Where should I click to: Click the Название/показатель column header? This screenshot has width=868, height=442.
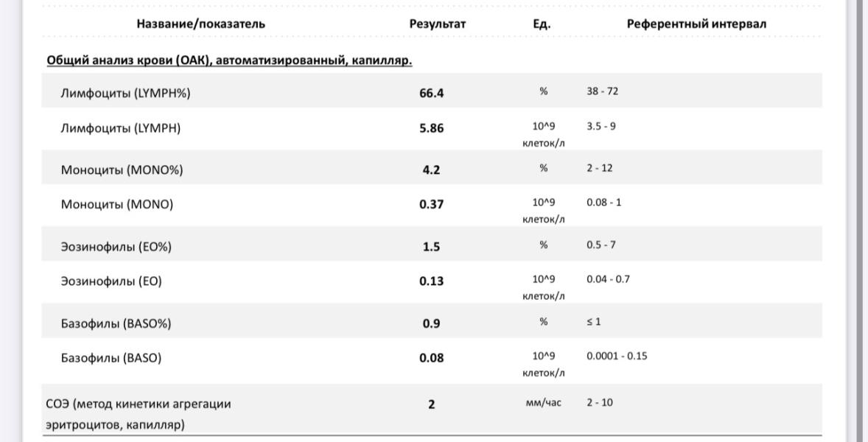point(200,24)
